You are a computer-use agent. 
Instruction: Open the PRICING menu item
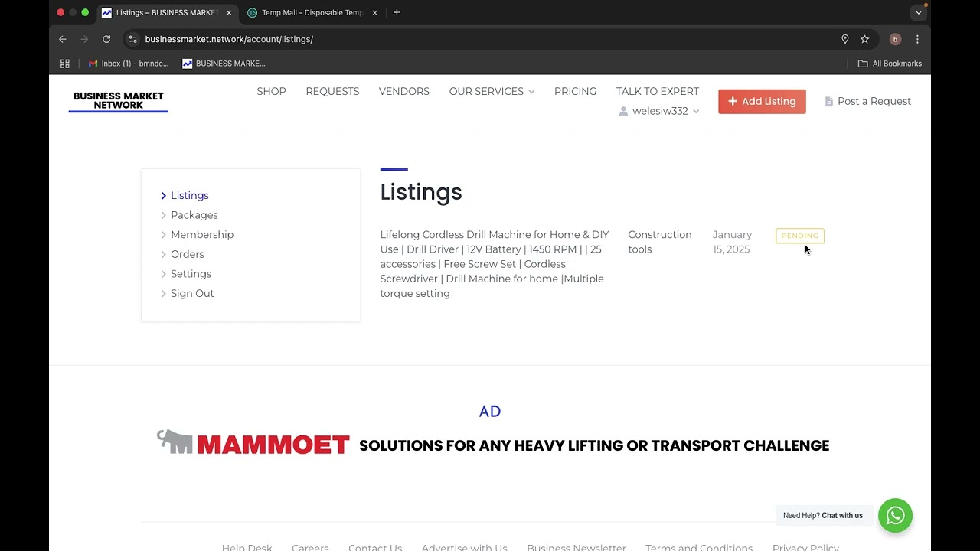(x=575, y=91)
